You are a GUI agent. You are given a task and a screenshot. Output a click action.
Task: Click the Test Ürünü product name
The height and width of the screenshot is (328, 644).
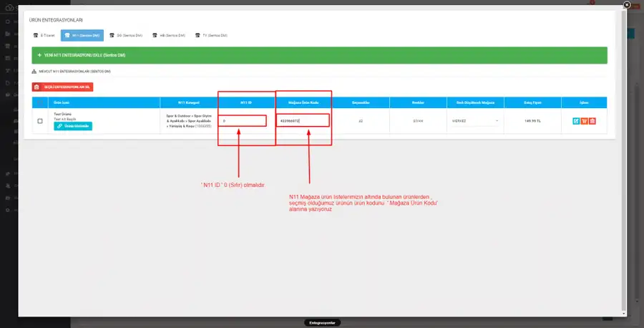pyautogui.click(x=63, y=115)
